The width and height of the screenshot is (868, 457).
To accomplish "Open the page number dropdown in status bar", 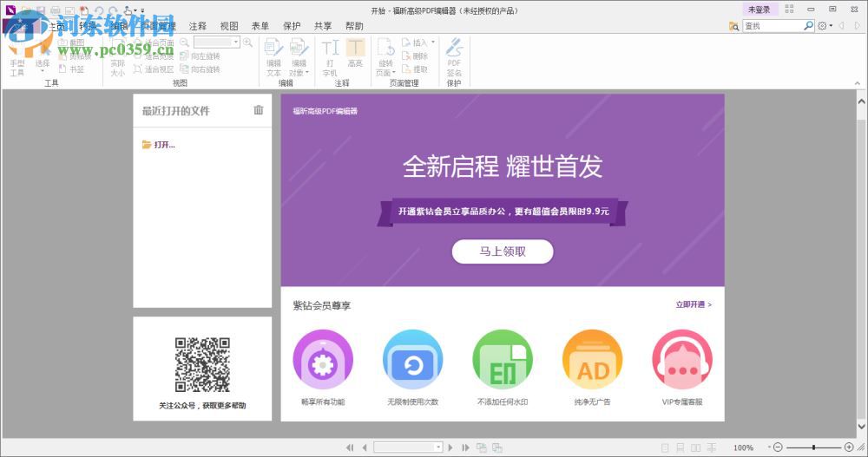I will click(x=438, y=447).
